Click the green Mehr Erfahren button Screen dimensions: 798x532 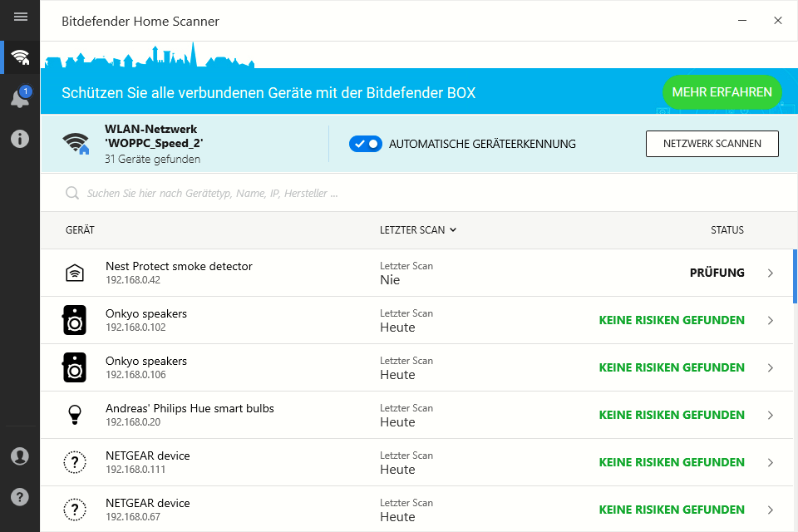[x=722, y=92]
